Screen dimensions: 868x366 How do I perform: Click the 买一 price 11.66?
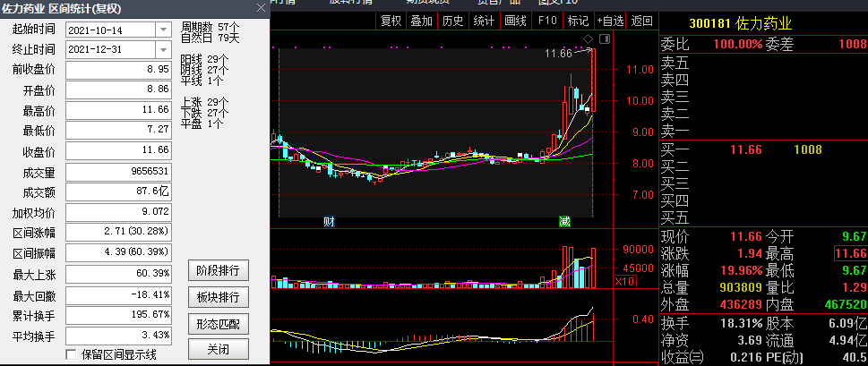click(x=745, y=149)
